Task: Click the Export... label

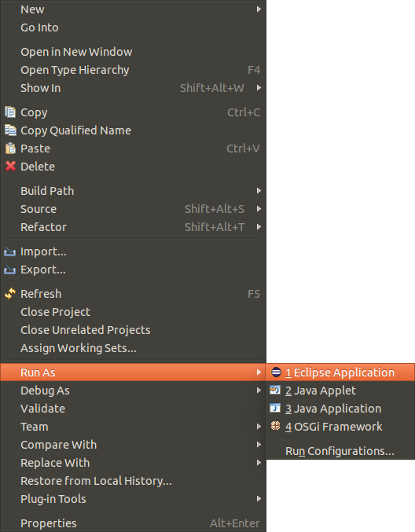Action: (x=43, y=270)
